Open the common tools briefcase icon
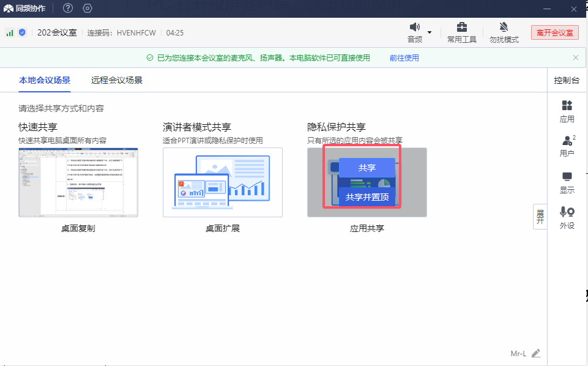The width and height of the screenshot is (588, 366). [462, 28]
